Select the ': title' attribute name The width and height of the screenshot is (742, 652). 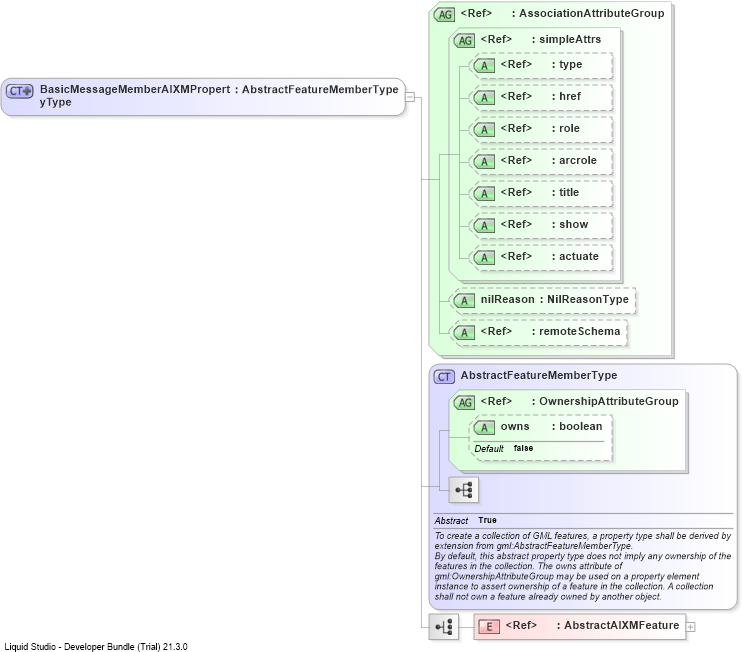pos(565,193)
